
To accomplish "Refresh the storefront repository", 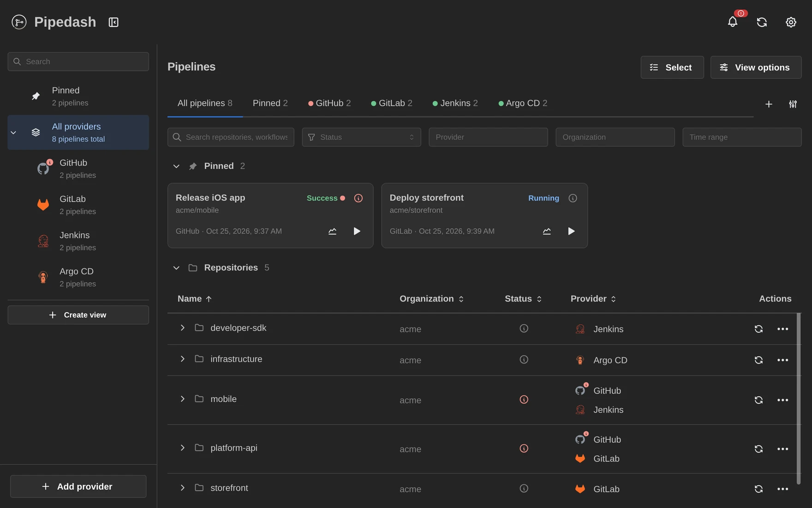I will tap(758, 489).
